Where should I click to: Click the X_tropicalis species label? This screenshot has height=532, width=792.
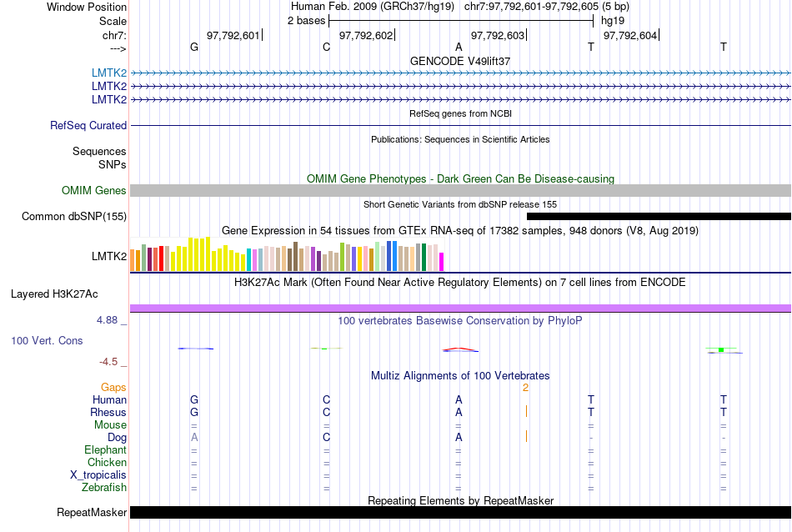(x=98, y=475)
